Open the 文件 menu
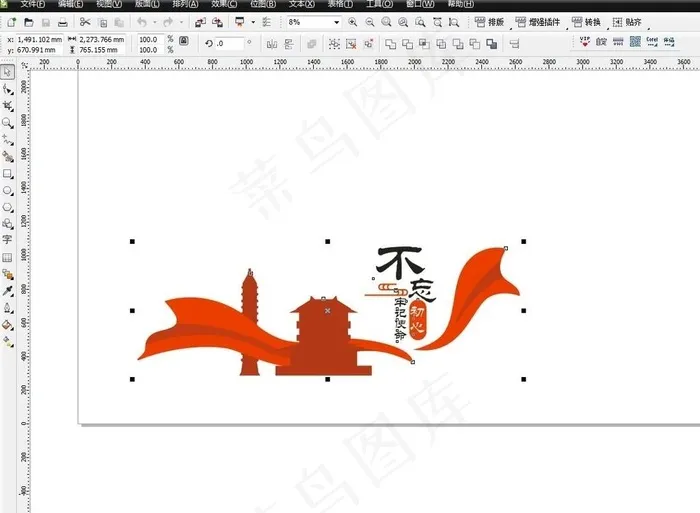700x513 pixels. coord(32,5)
